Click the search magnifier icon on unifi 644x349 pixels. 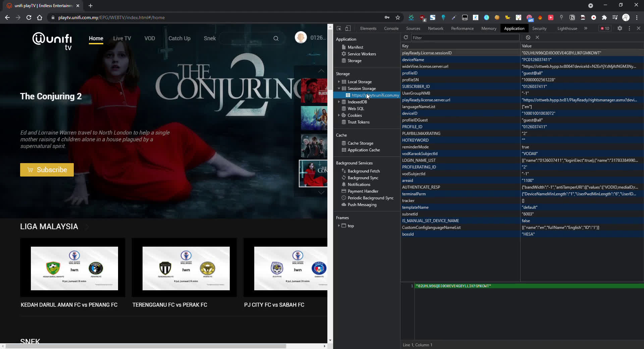coord(276,39)
